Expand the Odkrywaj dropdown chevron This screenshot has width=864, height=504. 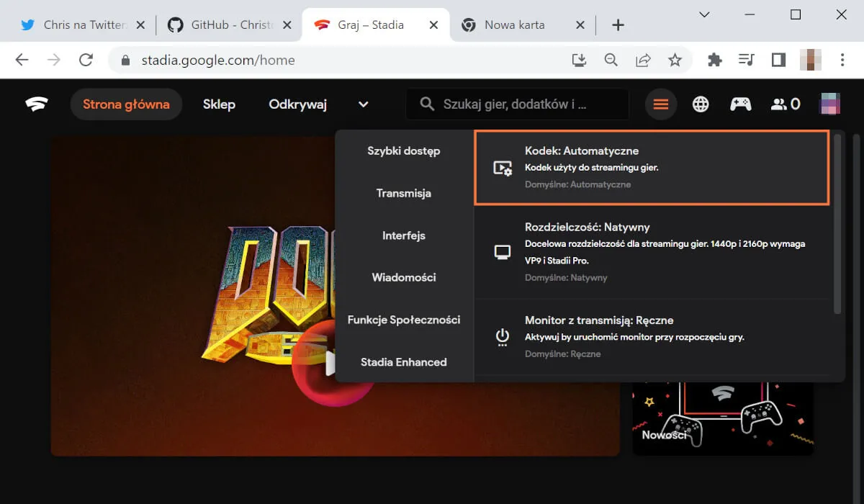363,104
